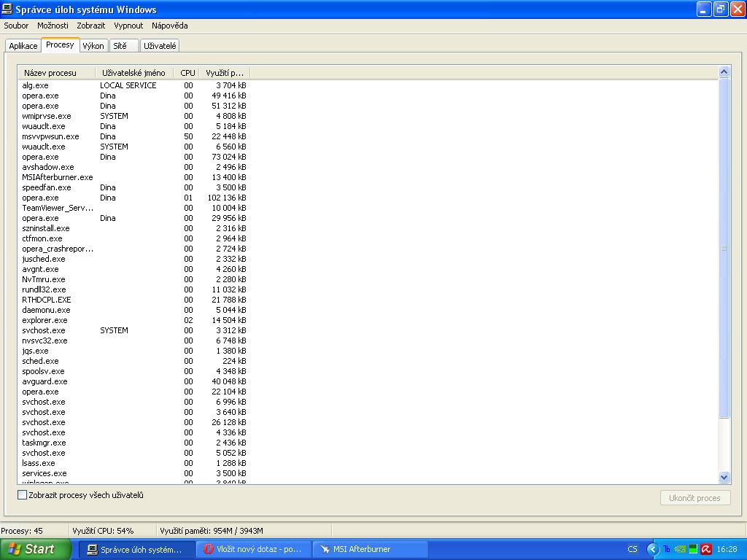Screen dimensions: 747x560
Task: Select the jusched.exe process
Action: pyautogui.click(x=134, y=259)
